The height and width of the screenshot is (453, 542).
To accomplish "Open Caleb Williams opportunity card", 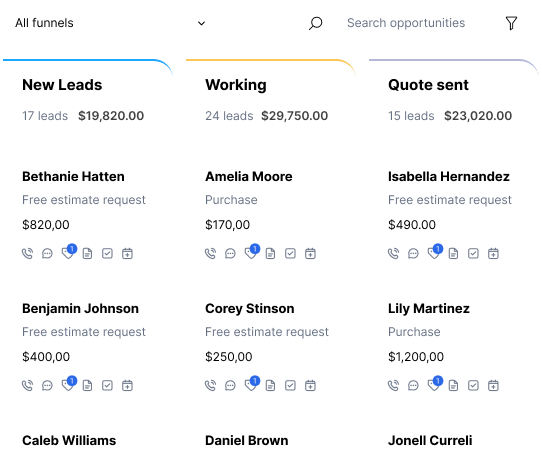I will (69, 441).
